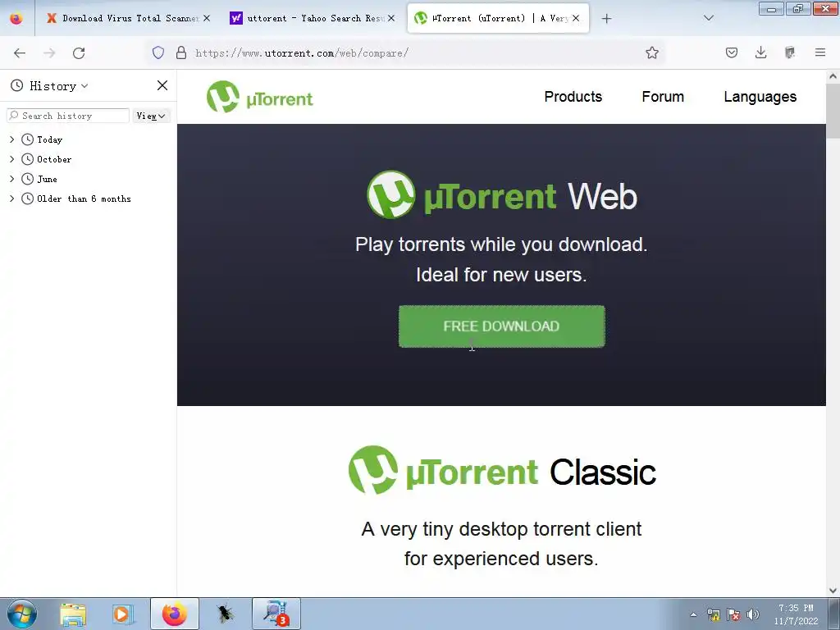Viewport: 840px width, 630px height.
Task: Open the Windows Start menu
Action: (22, 614)
